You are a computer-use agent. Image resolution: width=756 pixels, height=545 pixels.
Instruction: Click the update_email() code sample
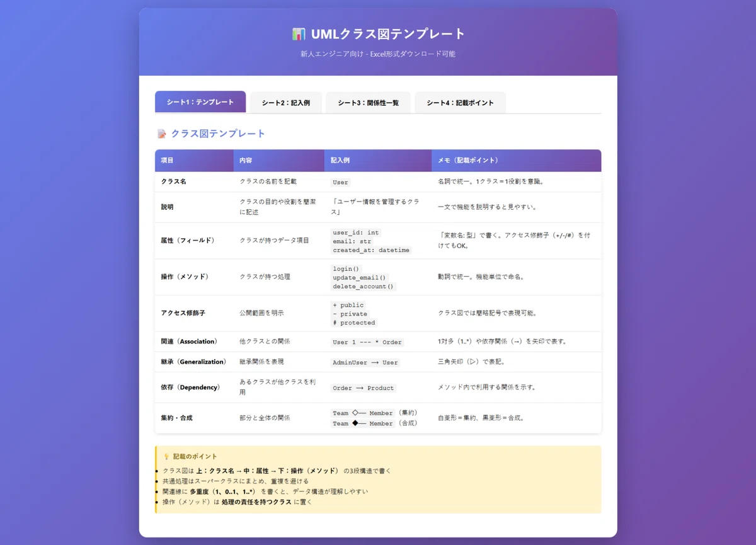click(360, 277)
